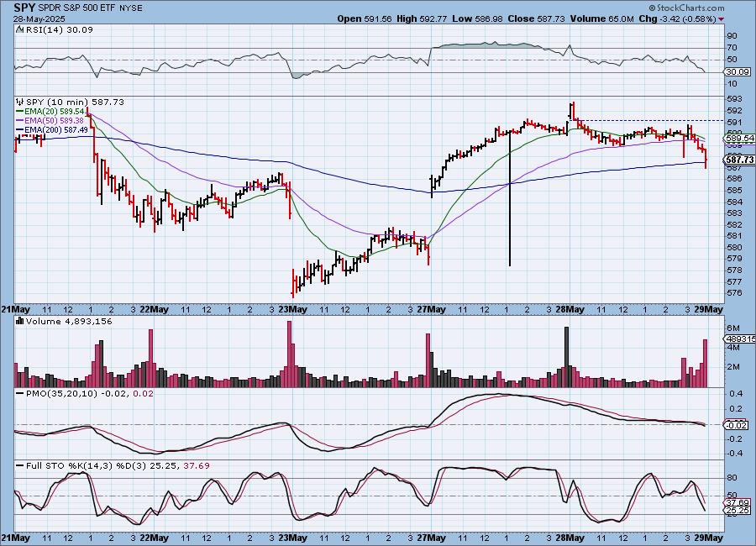Screen dimensions: 756x546
Task: Click the 25.25 stochastic value tag
Action: pos(738,510)
